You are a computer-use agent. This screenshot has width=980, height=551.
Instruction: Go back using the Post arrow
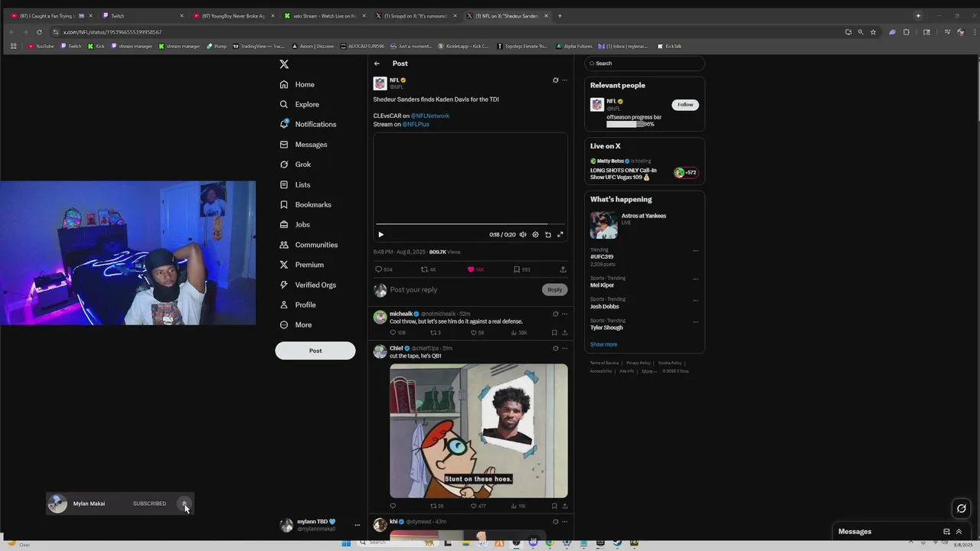(377, 64)
